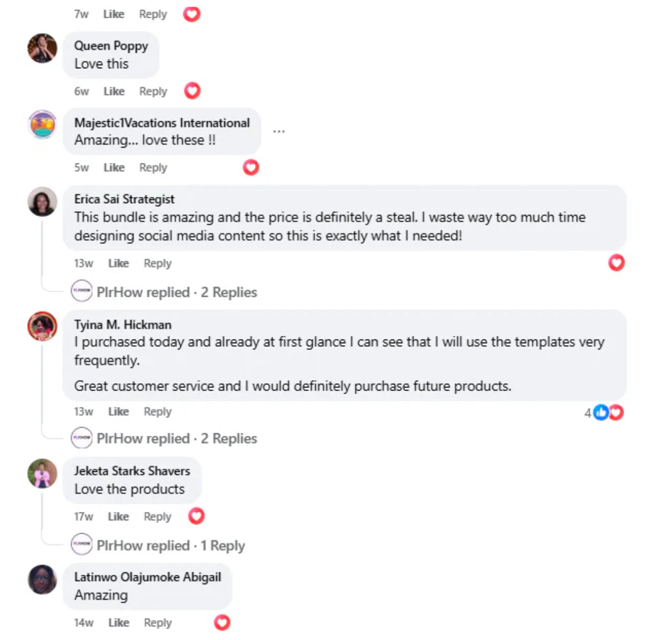Click heart reaction on Queen Poppy's comment
Viewport: 672px width, 640px height.
coord(192,91)
